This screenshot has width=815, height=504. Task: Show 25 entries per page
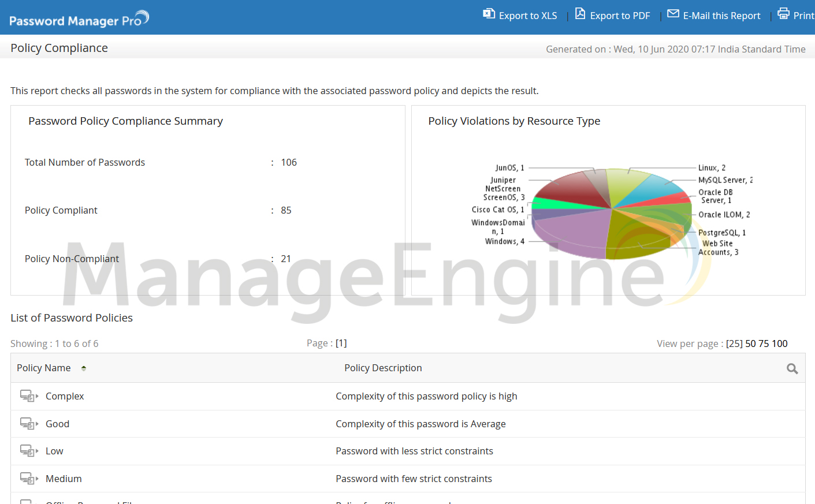click(734, 344)
